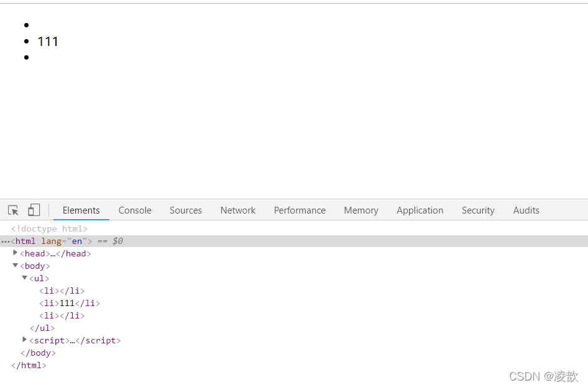Select the doctype html line
The height and width of the screenshot is (388, 588).
(49, 229)
